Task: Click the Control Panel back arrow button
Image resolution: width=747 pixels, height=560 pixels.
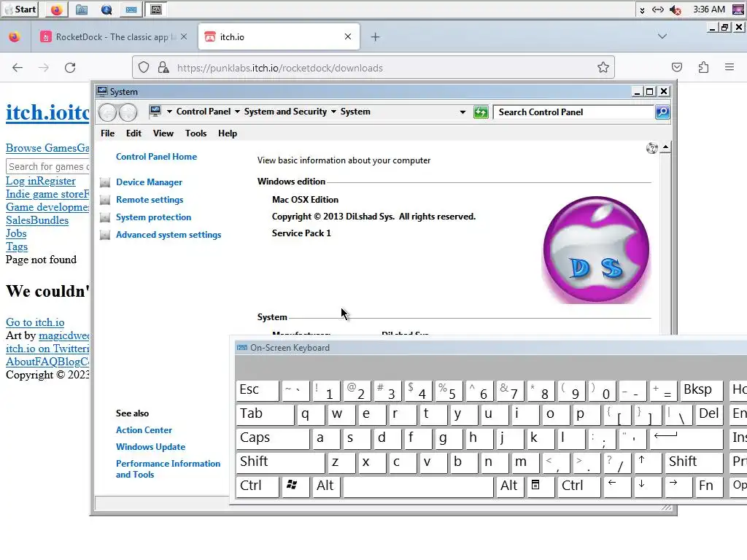Action: (108, 112)
